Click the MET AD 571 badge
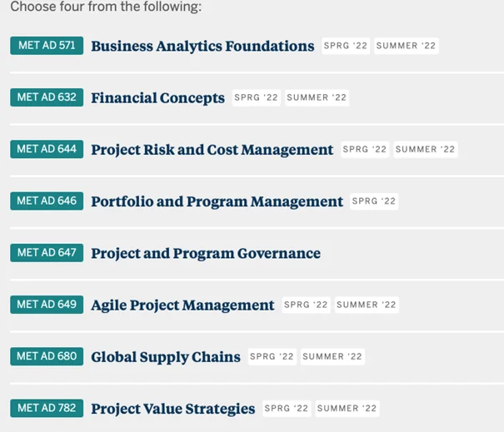Viewport: 504px width, 432px height. (x=47, y=46)
